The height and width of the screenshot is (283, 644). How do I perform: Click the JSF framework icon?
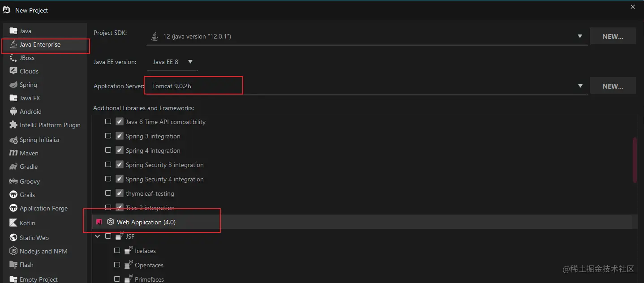click(x=120, y=236)
